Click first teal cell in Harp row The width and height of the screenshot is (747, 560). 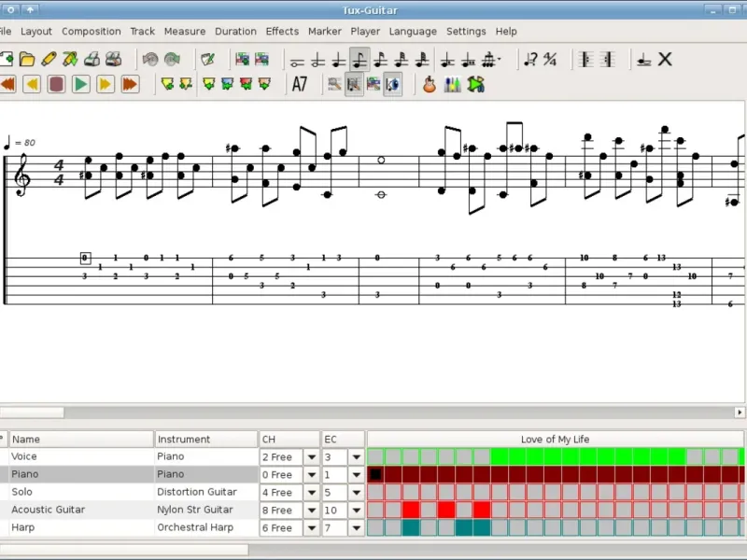click(411, 527)
